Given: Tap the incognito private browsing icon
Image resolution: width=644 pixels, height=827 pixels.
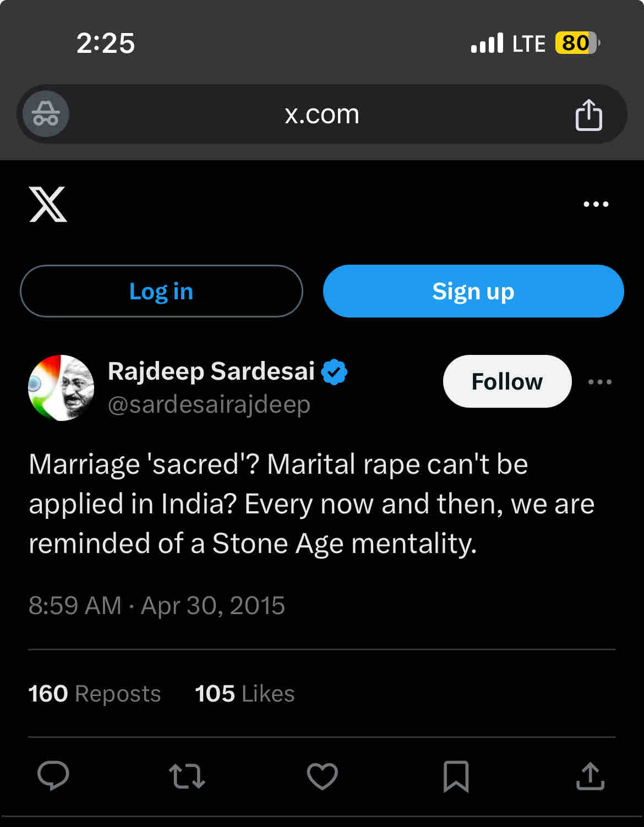Looking at the screenshot, I should pos(46,114).
